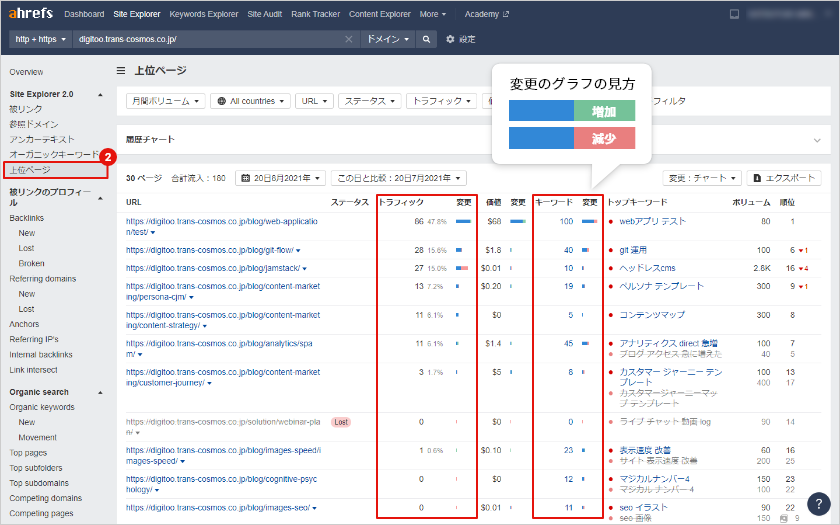Screen dimensions: 840x525
Task: Collapse 被リンクのプロフィール section arrow
Action: click(100, 198)
